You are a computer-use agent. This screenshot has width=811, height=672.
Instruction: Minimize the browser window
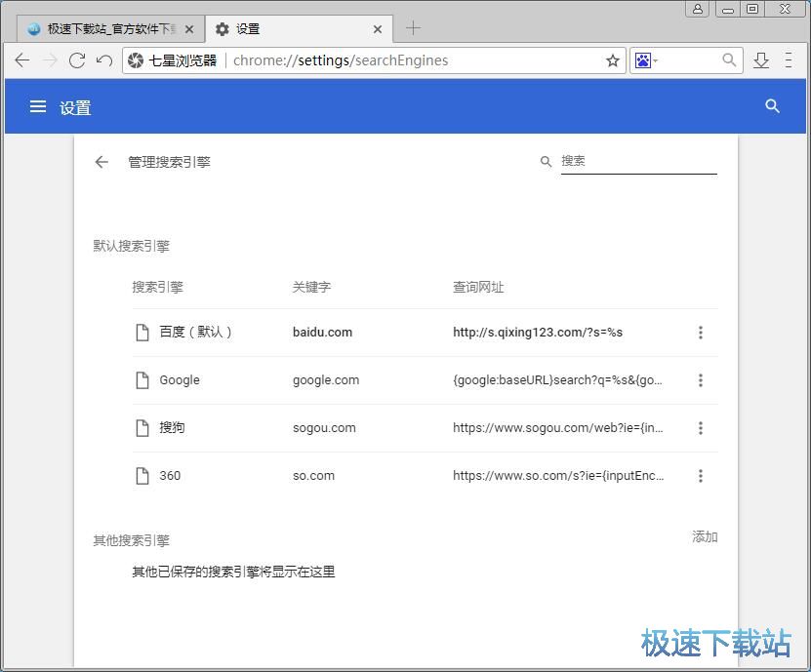728,9
